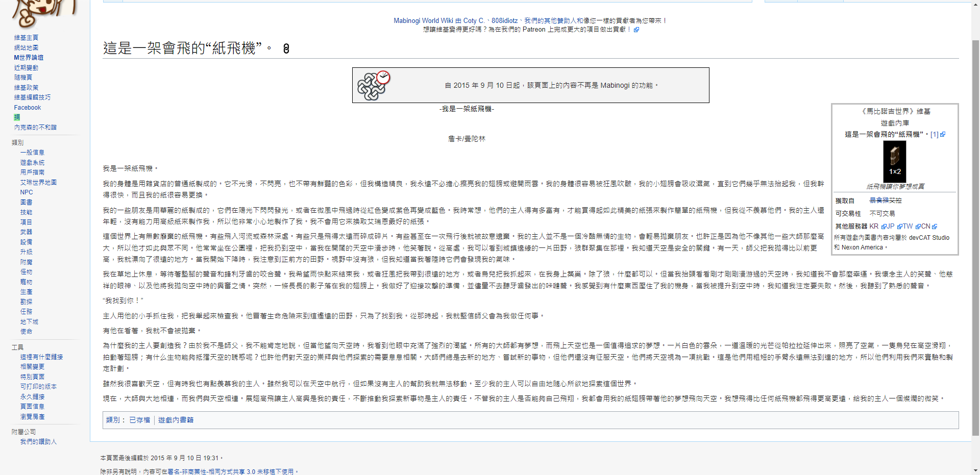Open 一般信息 category link
The height and width of the screenshot is (475, 980).
coord(32,153)
